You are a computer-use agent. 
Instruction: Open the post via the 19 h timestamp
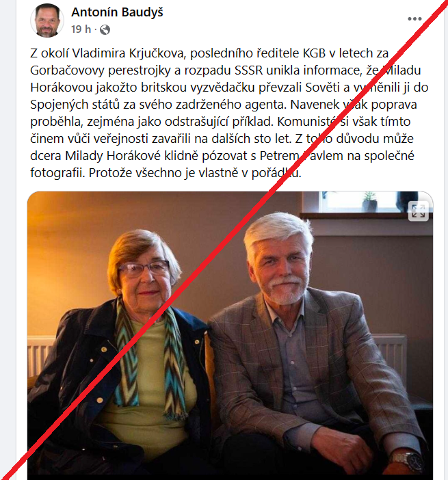[81, 29]
